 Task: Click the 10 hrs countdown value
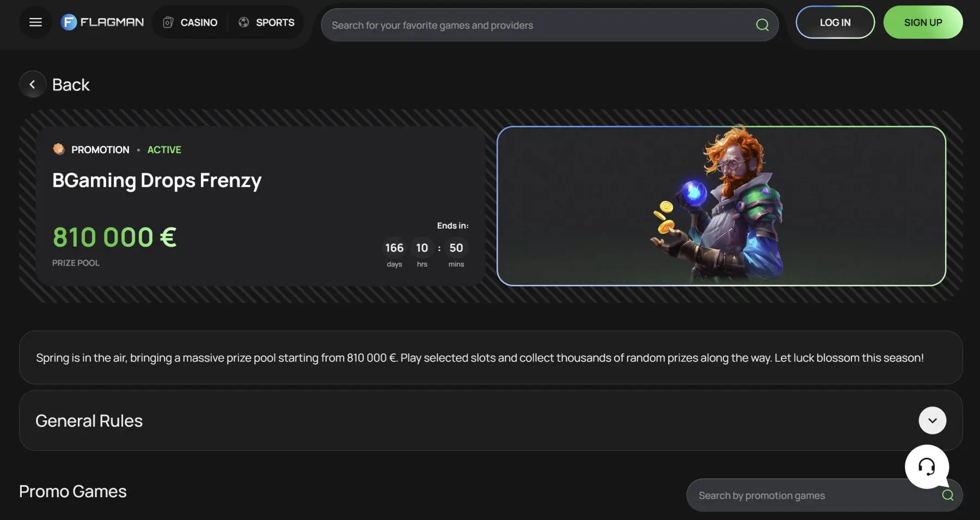point(422,248)
